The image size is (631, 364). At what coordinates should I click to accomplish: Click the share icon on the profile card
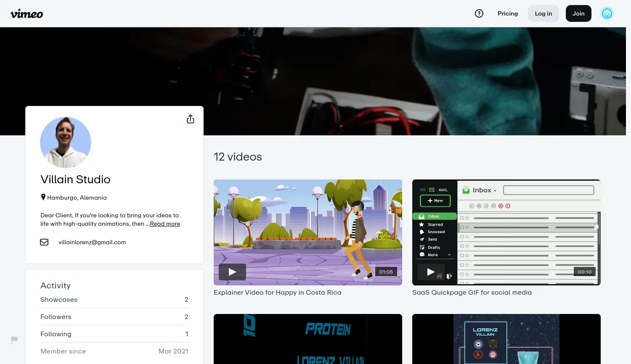[x=190, y=119]
